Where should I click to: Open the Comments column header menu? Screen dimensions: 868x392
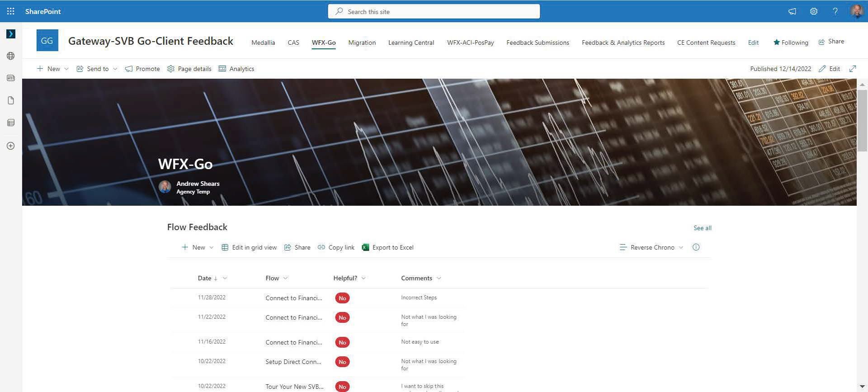point(421,278)
